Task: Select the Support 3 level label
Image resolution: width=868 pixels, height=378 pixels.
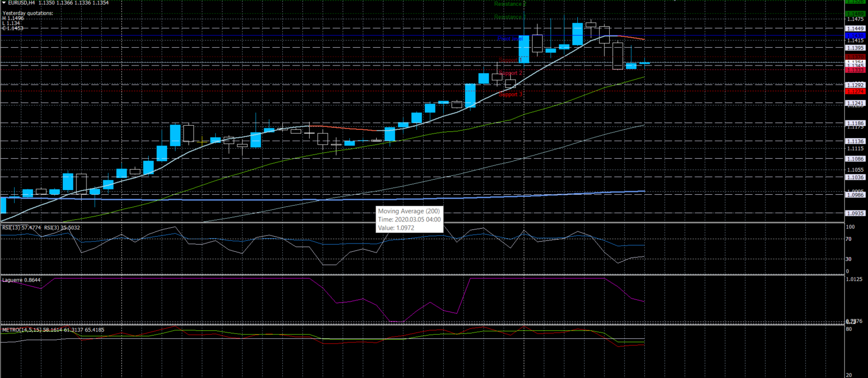Action: [510, 94]
